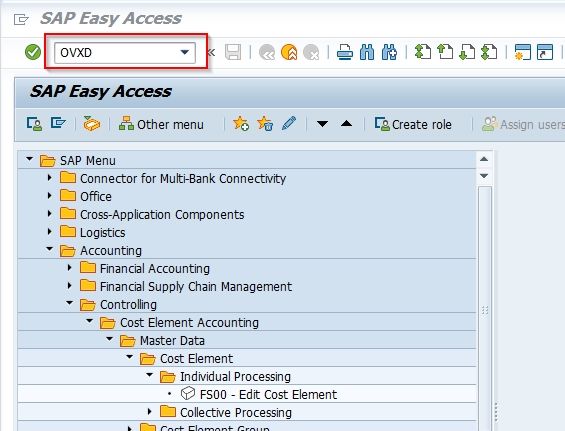The image size is (565, 431).
Task: Click the Save diskette icon
Action: [x=233, y=52]
